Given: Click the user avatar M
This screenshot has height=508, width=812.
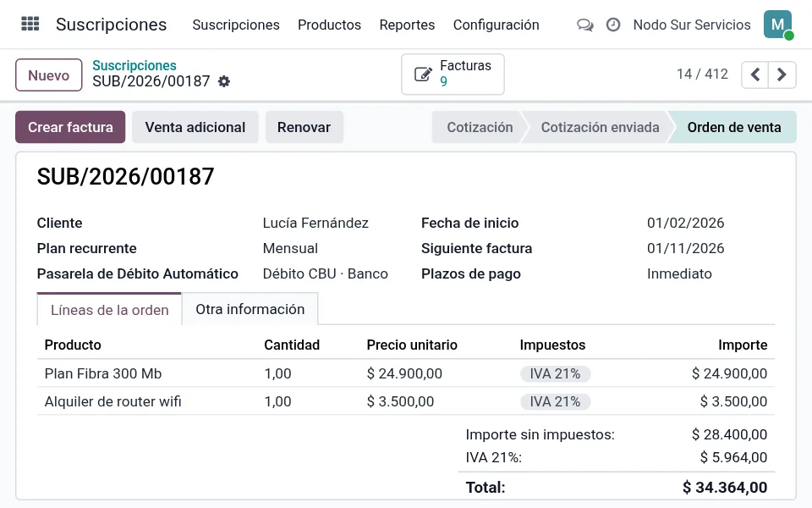Looking at the screenshot, I should pyautogui.click(x=778, y=25).
